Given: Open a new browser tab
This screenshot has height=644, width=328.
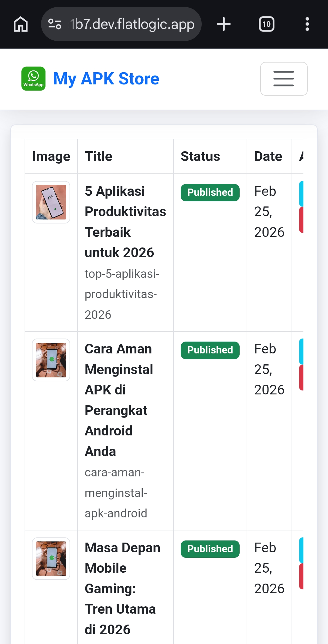Looking at the screenshot, I should pyautogui.click(x=224, y=24).
